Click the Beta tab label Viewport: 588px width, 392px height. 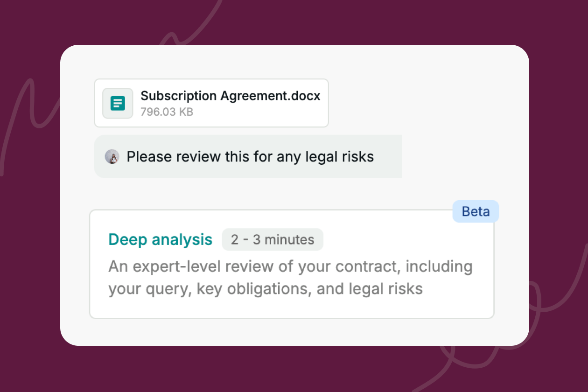[476, 211]
